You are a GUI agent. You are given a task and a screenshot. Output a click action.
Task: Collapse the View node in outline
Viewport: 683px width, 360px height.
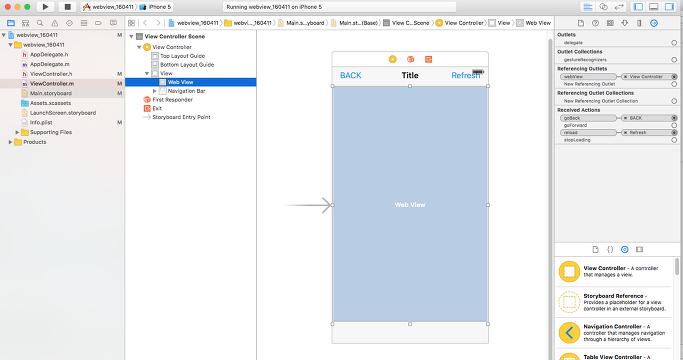tap(147, 74)
